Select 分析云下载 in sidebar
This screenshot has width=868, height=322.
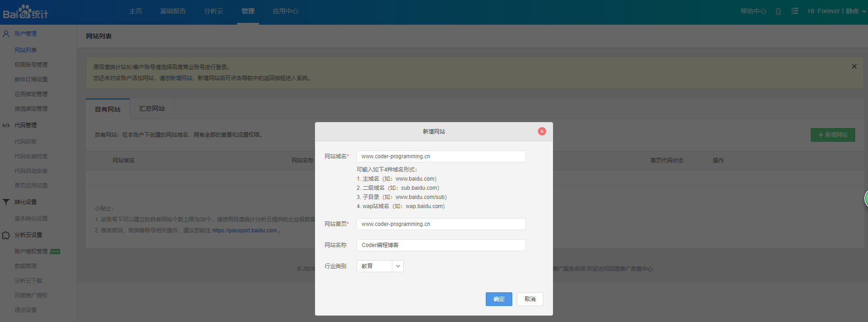click(x=28, y=280)
